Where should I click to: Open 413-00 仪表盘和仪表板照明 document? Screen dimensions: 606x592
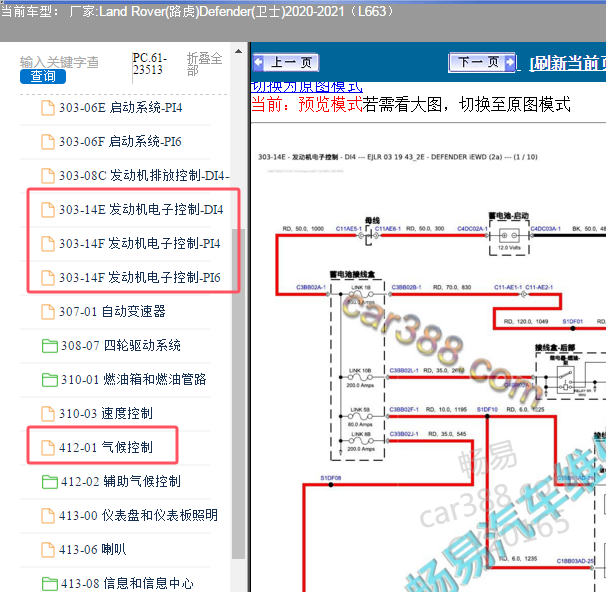coord(138,515)
